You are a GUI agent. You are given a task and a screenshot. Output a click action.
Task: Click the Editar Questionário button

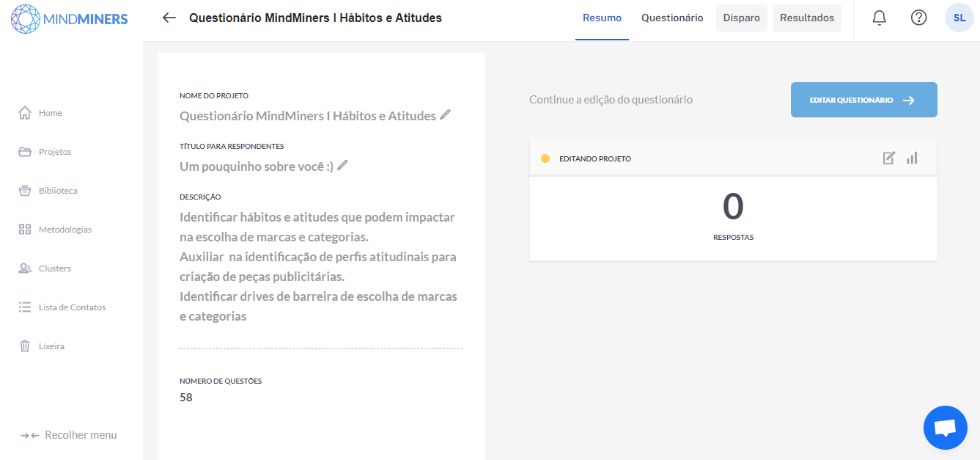[864, 100]
